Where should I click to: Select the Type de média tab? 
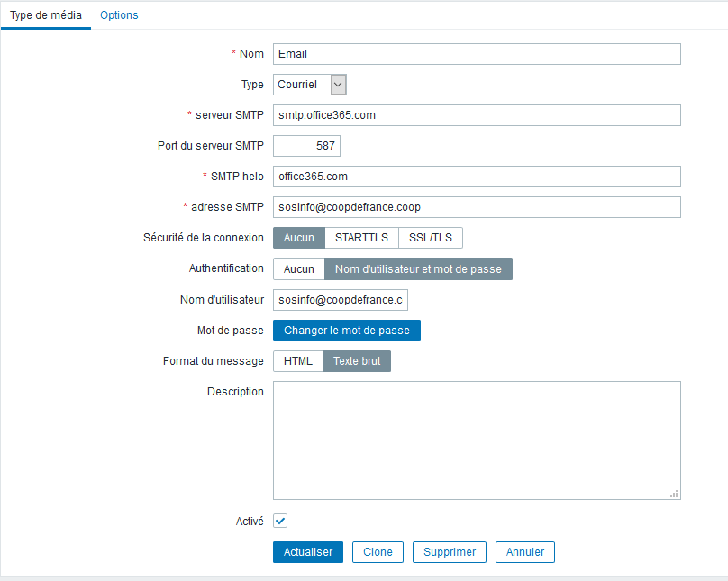pos(45,14)
